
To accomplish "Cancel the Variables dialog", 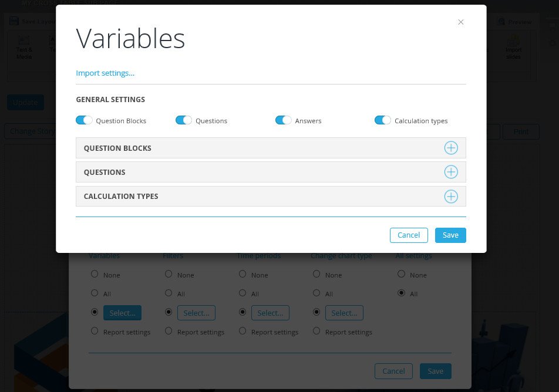I will 409,235.
